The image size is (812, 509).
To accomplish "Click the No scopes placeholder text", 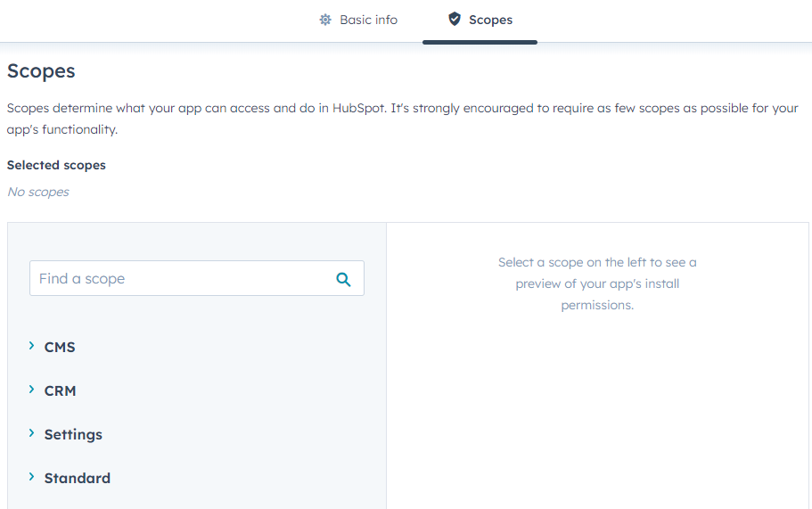I will click(37, 192).
